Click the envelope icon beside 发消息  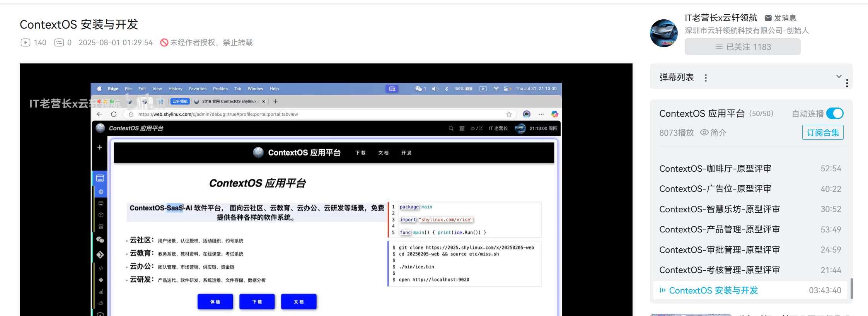768,18
